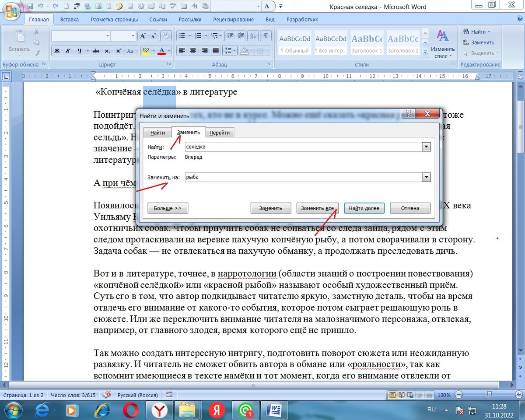Toggle bold formatting (Ж)

(x=57, y=51)
